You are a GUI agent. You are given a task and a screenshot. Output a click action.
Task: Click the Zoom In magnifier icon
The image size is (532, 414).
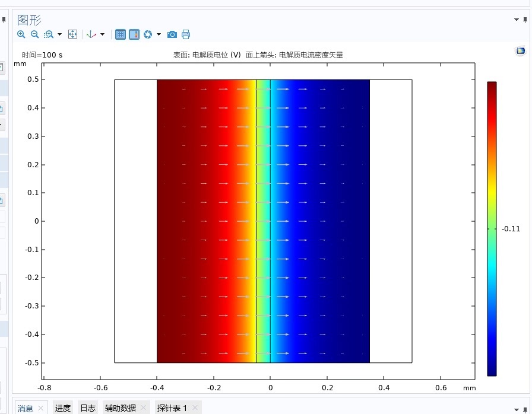[x=21, y=34]
